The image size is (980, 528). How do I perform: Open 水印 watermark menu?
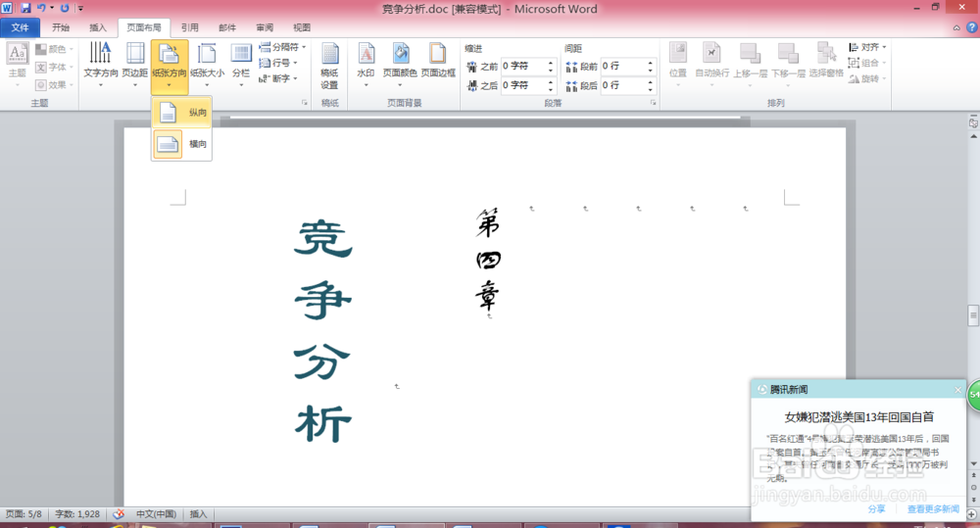point(366,66)
